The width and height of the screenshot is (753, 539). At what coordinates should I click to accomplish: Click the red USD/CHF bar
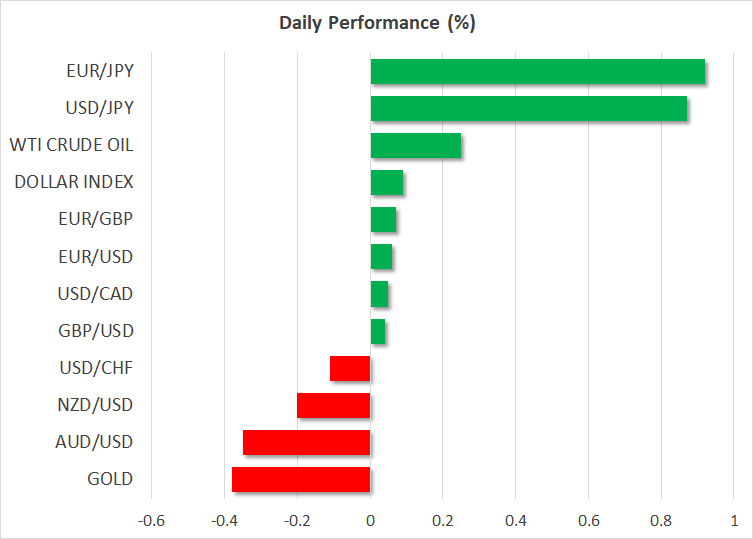(x=350, y=368)
